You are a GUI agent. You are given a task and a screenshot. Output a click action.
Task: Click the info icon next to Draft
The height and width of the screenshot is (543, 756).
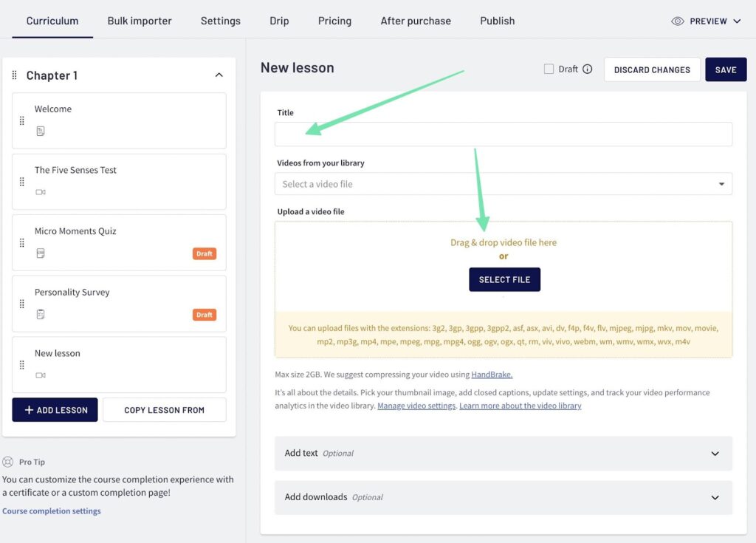click(587, 69)
